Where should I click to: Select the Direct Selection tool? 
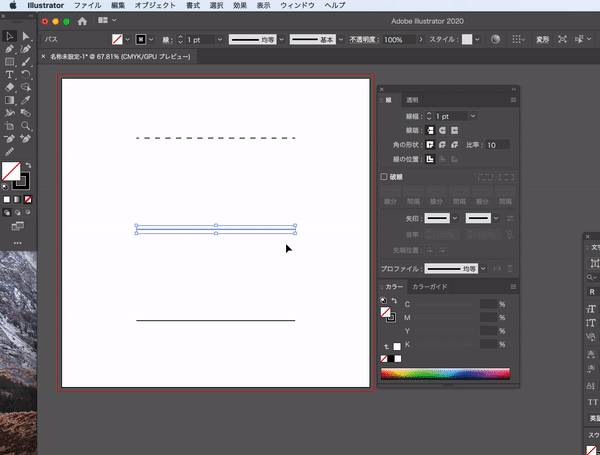point(25,36)
